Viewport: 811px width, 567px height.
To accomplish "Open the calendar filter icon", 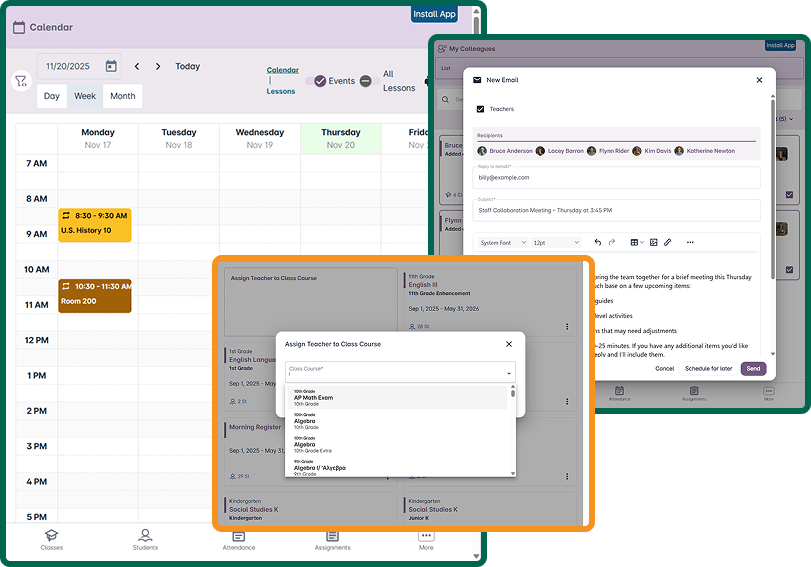I will 21,82.
